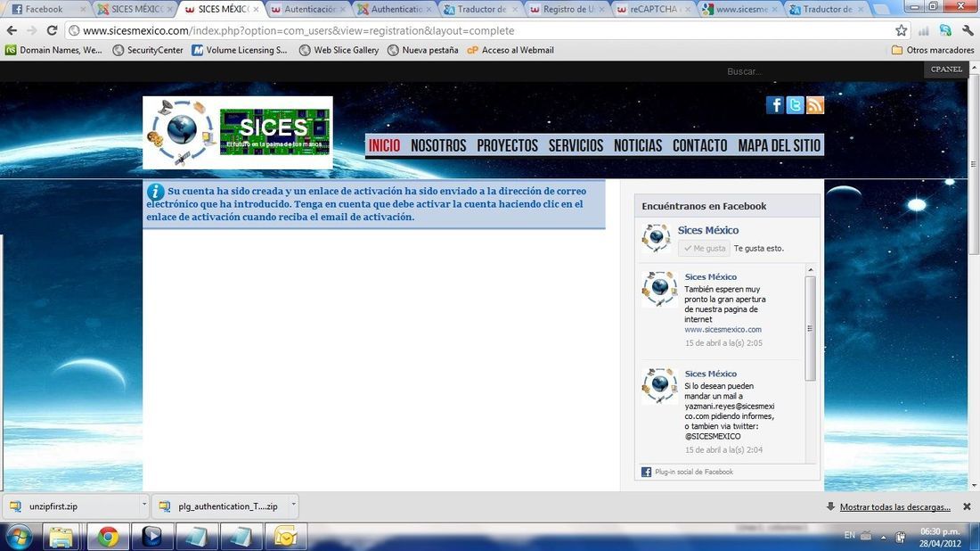Screen dimensions: 980x551
Task: Open plg_authentication zip downloaded file
Action: pos(219,506)
